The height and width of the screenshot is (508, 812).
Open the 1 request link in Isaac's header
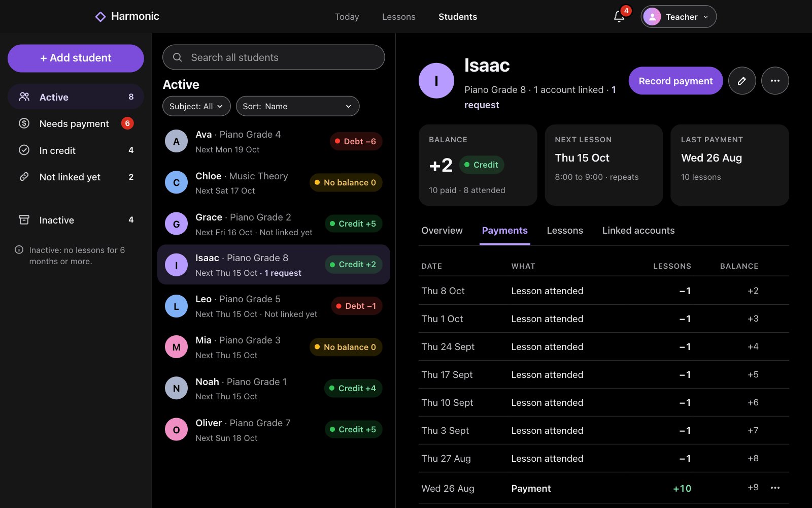(x=540, y=97)
